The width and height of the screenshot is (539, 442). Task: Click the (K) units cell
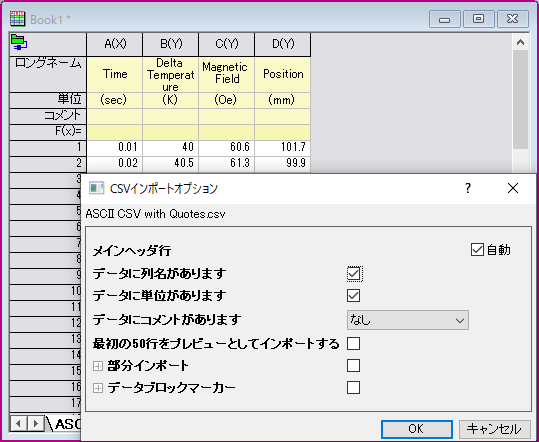coord(171,100)
